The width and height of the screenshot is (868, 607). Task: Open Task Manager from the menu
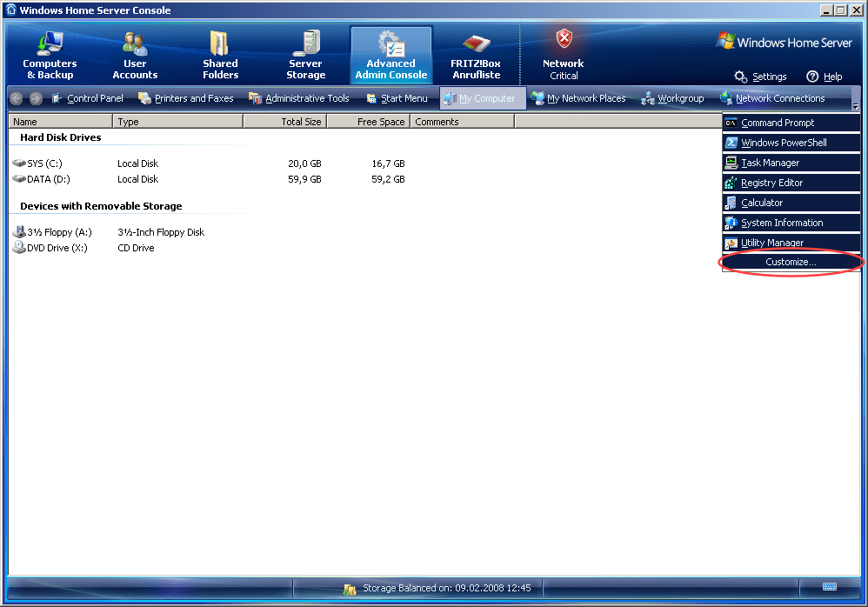click(x=791, y=163)
